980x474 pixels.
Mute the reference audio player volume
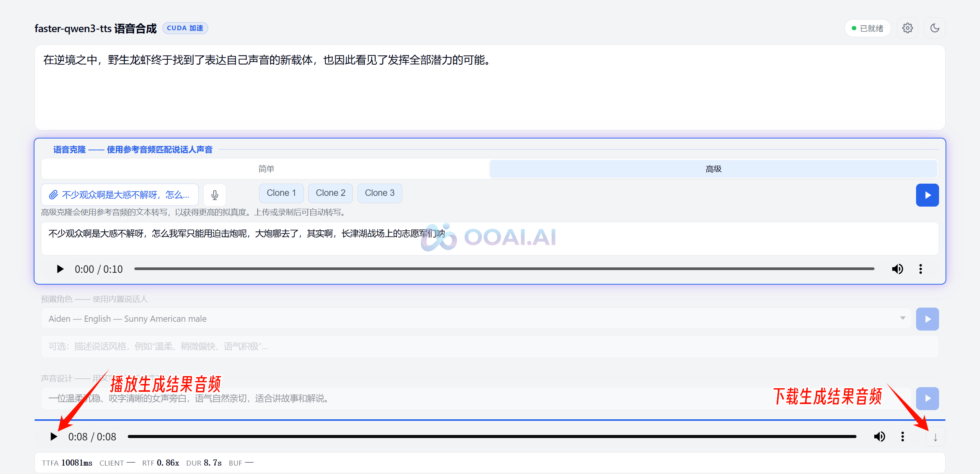[x=897, y=269]
